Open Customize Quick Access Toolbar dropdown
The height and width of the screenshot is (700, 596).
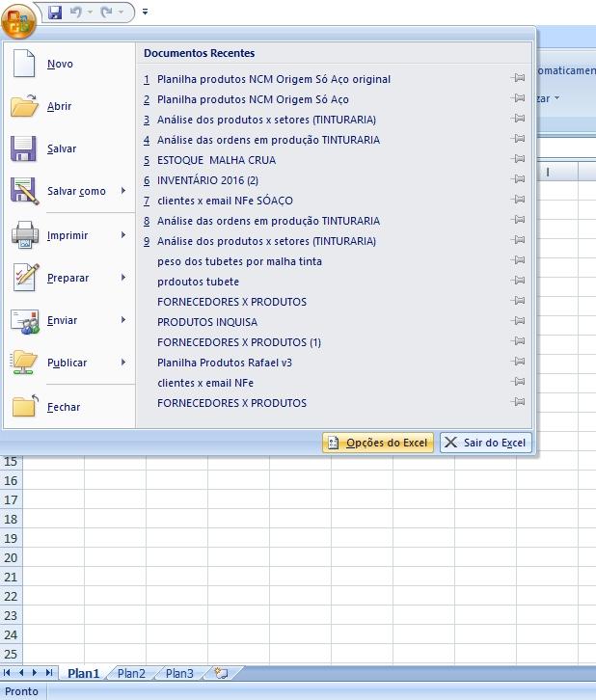[145, 13]
